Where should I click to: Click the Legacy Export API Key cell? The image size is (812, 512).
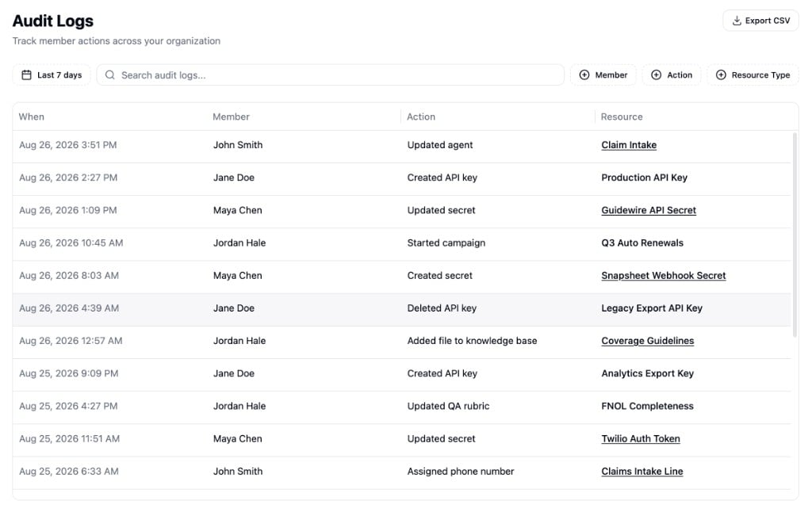(652, 308)
